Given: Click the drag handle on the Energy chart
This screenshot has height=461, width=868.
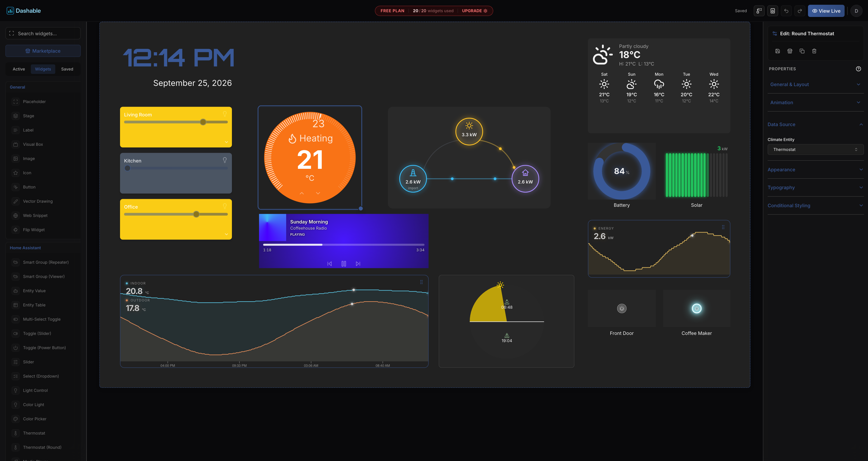Looking at the screenshot, I should pos(723,227).
